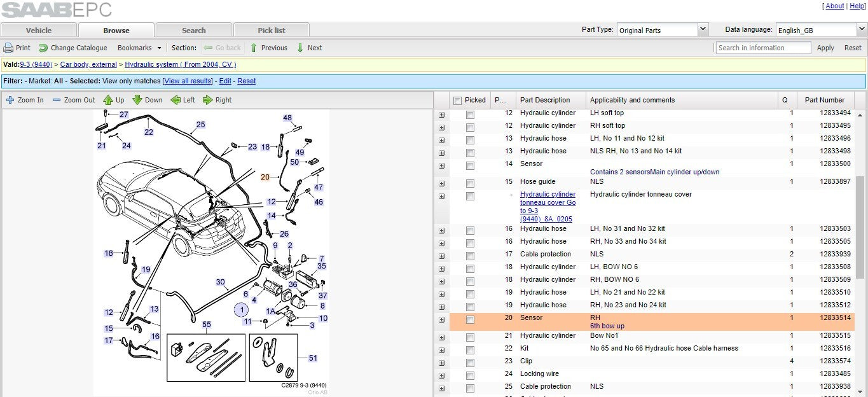Select callout 30 in the diagram
The image size is (868, 397).
[221, 282]
